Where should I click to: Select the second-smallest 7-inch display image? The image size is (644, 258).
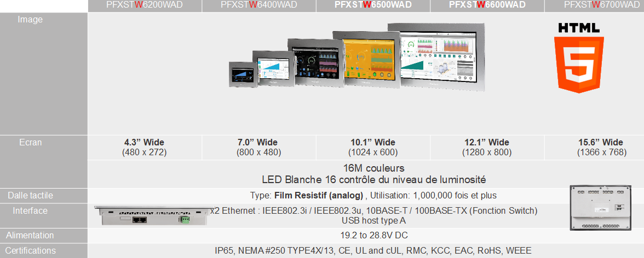(x=271, y=69)
